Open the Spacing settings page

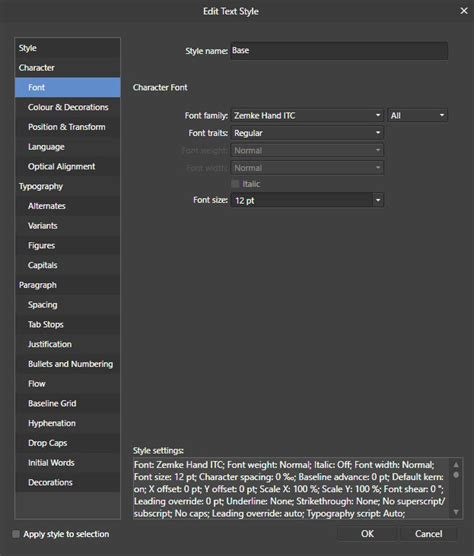(x=67, y=305)
